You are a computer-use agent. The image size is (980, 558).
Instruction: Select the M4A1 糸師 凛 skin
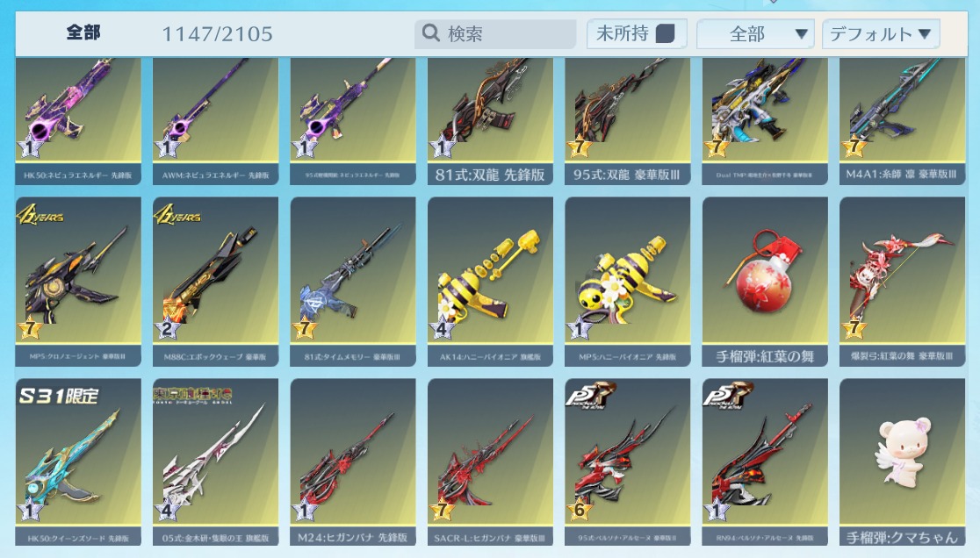click(902, 121)
